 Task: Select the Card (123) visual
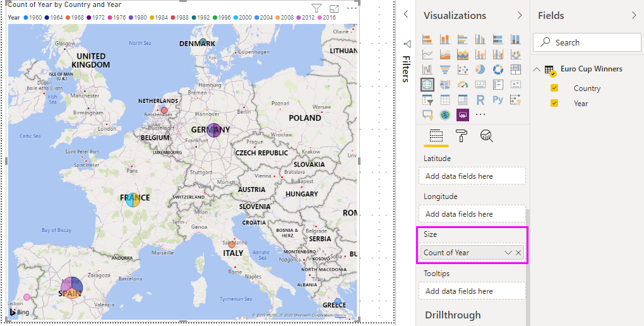point(480,84)
